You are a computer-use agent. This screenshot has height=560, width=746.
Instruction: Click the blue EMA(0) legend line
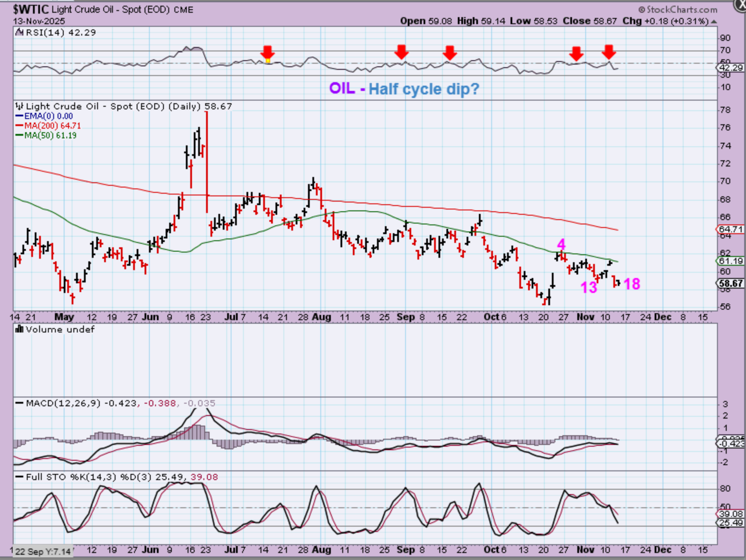19,116
